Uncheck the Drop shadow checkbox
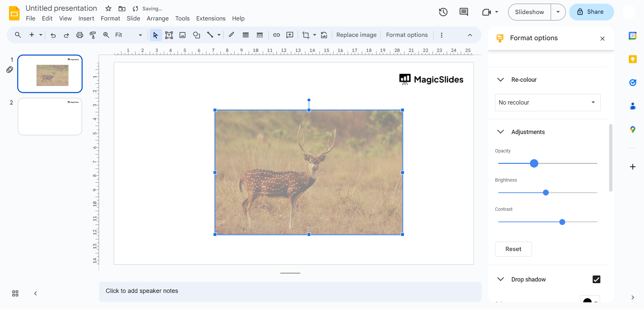 pos(596,280)
